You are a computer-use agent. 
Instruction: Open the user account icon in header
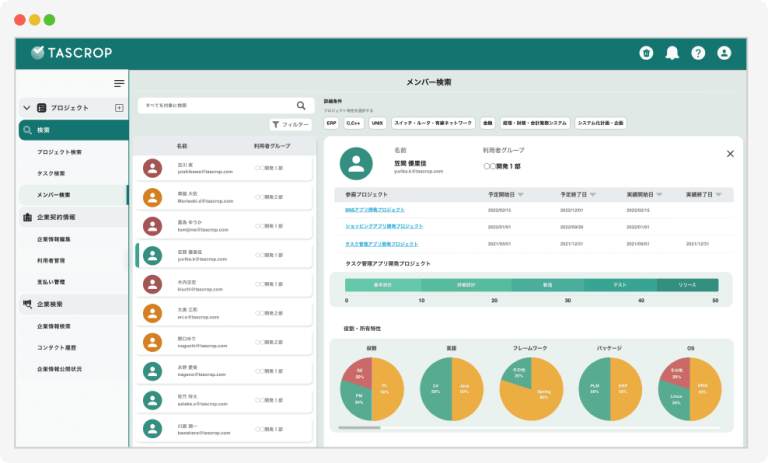724,53
